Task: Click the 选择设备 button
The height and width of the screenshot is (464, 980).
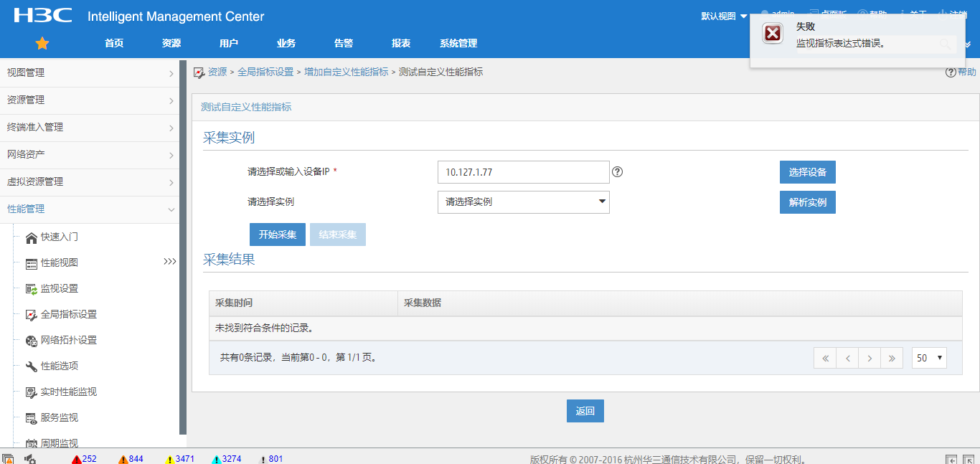Action: (807, 172)
